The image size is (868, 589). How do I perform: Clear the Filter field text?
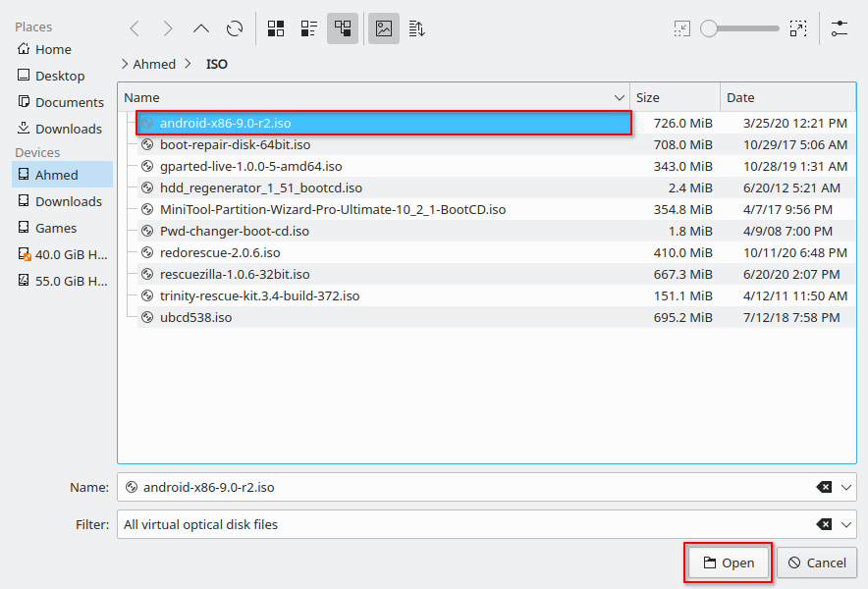(824, 524)
